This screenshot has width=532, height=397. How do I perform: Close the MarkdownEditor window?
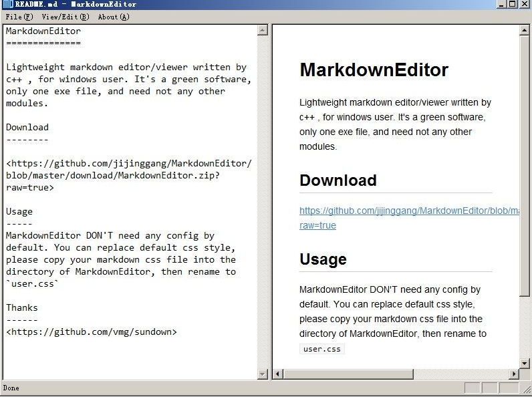pyautogui.click(x=525, y=4)
